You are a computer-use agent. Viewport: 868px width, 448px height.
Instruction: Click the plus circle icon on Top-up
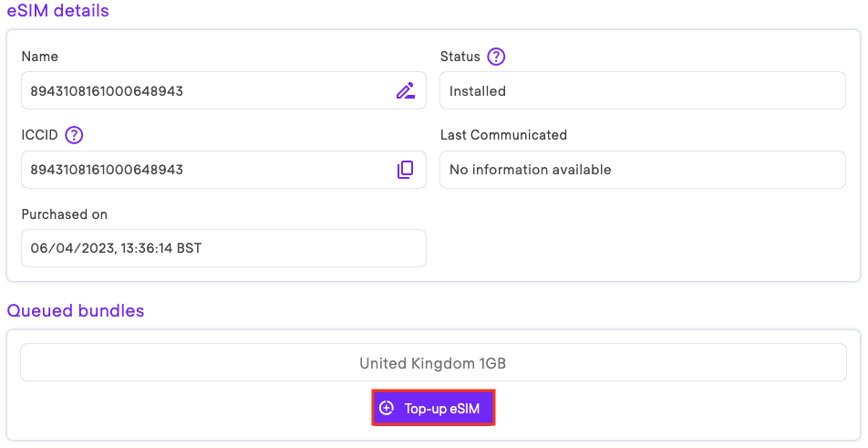coord(387,408)
